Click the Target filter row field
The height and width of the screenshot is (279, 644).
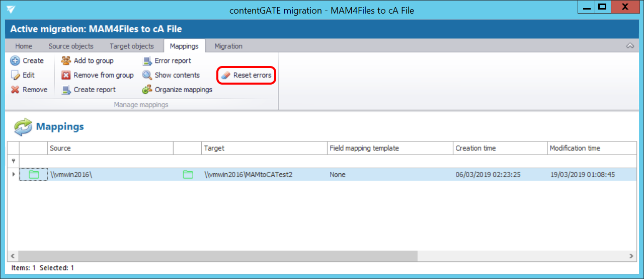(x=264, y=161)
